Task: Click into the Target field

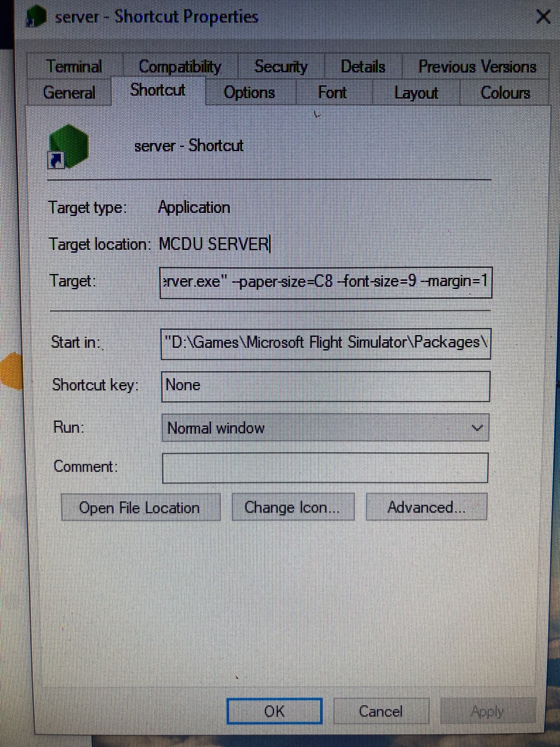Action: [326, 282]
